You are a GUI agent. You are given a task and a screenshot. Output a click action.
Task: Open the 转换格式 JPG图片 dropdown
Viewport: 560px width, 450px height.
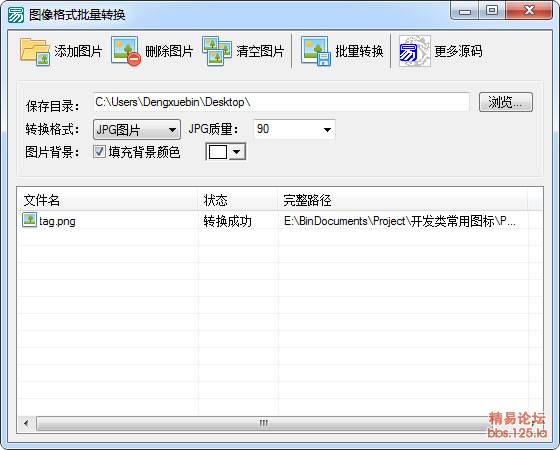[137, 129]
